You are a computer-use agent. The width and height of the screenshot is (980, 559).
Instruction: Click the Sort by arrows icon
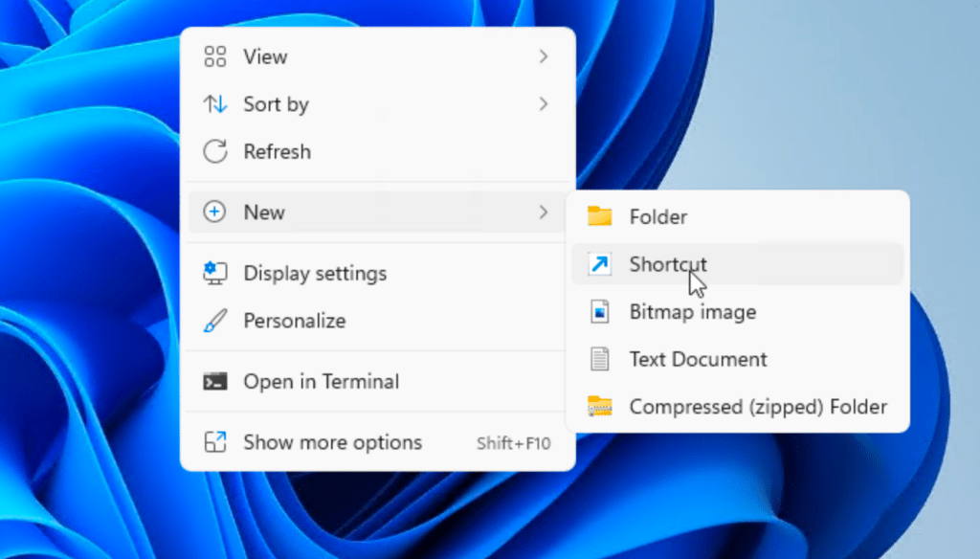coord(215,104)
